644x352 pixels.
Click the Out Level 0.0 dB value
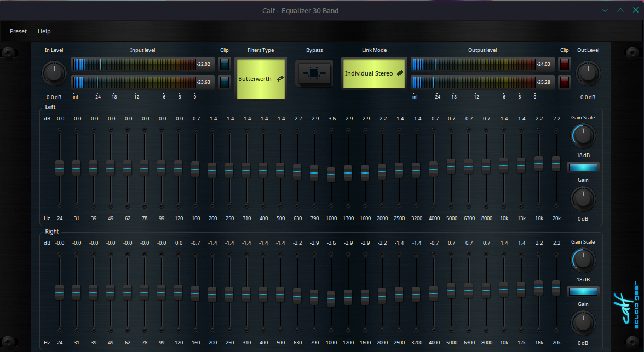(588, 97)
